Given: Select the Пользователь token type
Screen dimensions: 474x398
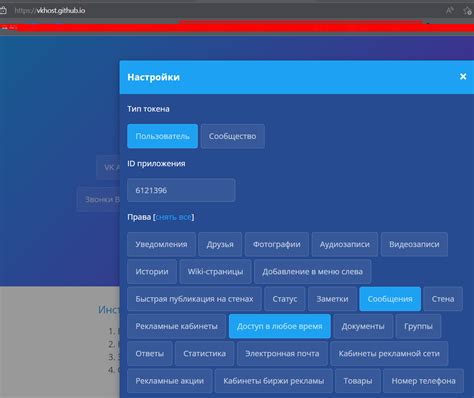Looking at the screenshot, I should (x=162, y=136).
